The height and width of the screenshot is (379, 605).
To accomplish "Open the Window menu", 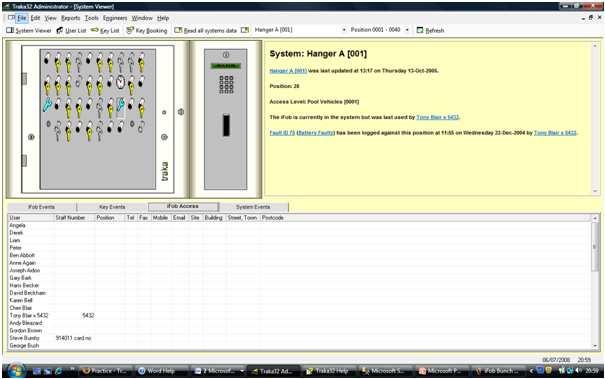I will pos(142,18).
